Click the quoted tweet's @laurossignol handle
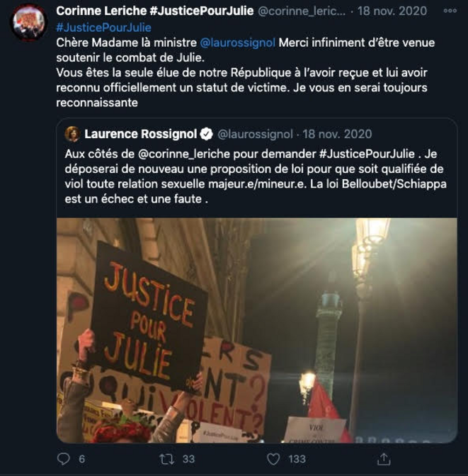The image size is (468, 476). coord(255,134)
